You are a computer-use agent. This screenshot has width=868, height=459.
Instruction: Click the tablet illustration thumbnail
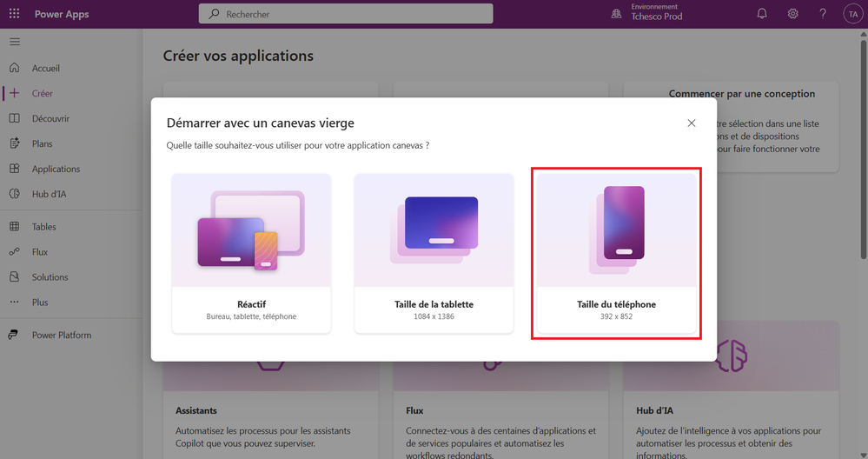(434, 229)
